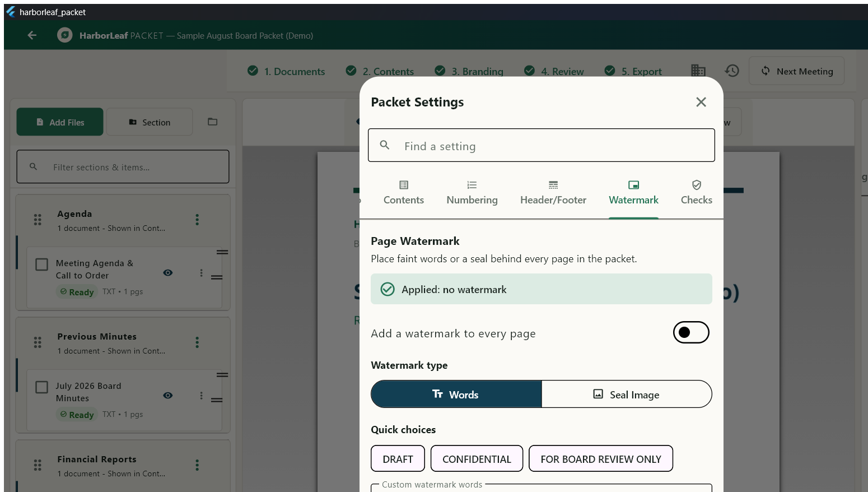Viewport: 868px width, 492px height.
Task: Select the Previous Minutes section title
Action: [97, 337]
